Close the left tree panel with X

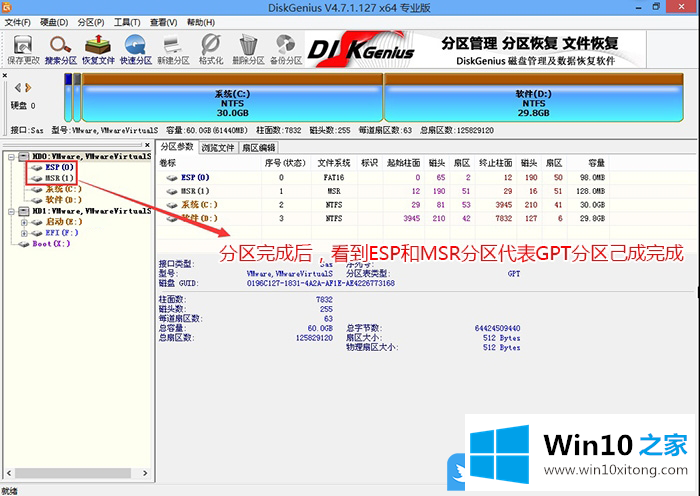pyautogui.click(x=147, y=145)
